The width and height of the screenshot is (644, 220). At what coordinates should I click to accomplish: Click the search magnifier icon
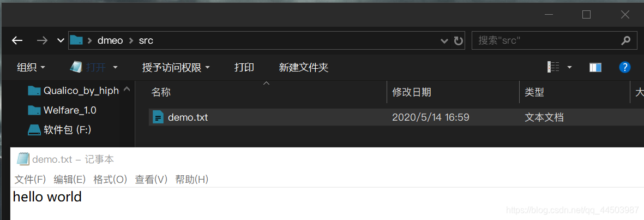pyautogui.click(x=625, y=41)
